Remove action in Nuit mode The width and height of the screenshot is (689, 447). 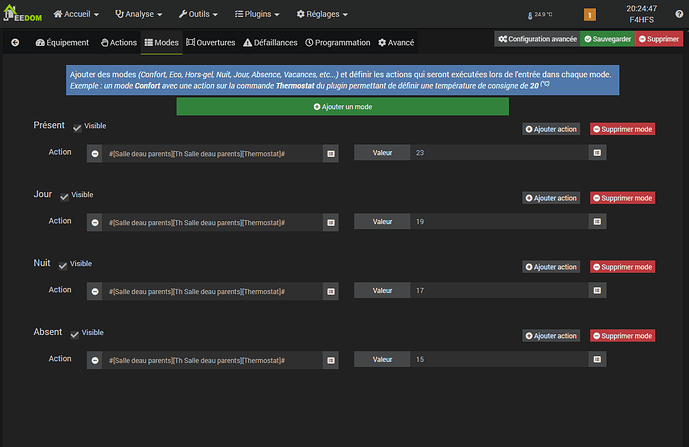[94, 291]
